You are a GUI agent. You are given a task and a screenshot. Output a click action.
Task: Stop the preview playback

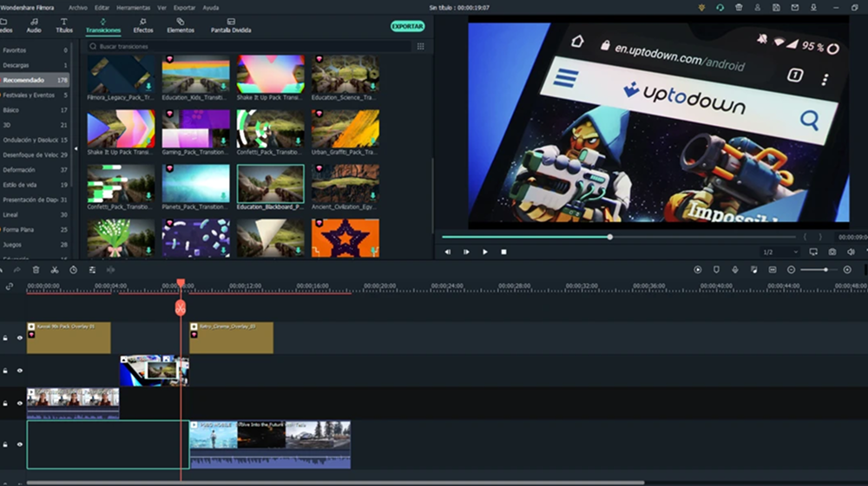pyautogui.click(x=503, y=252)
